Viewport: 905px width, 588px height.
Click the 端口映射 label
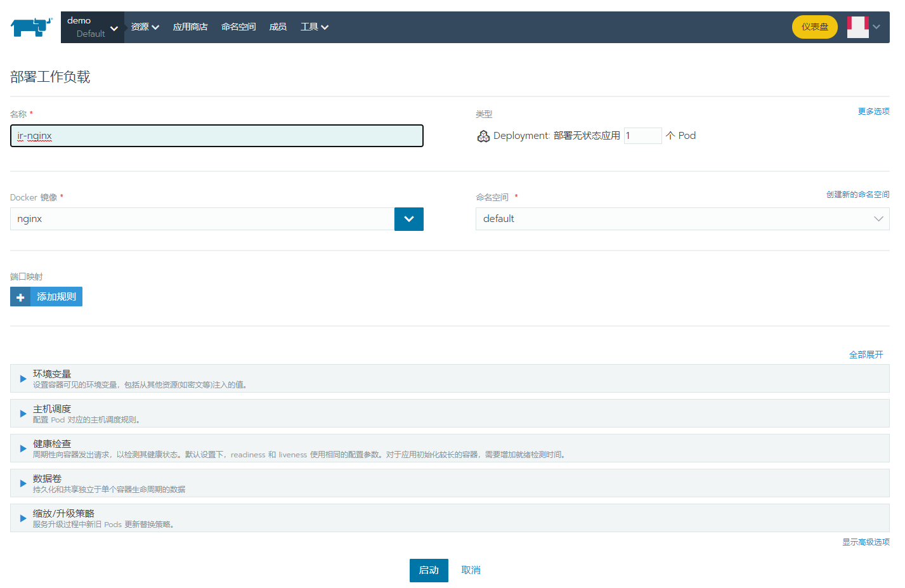[x=26, y=277]
